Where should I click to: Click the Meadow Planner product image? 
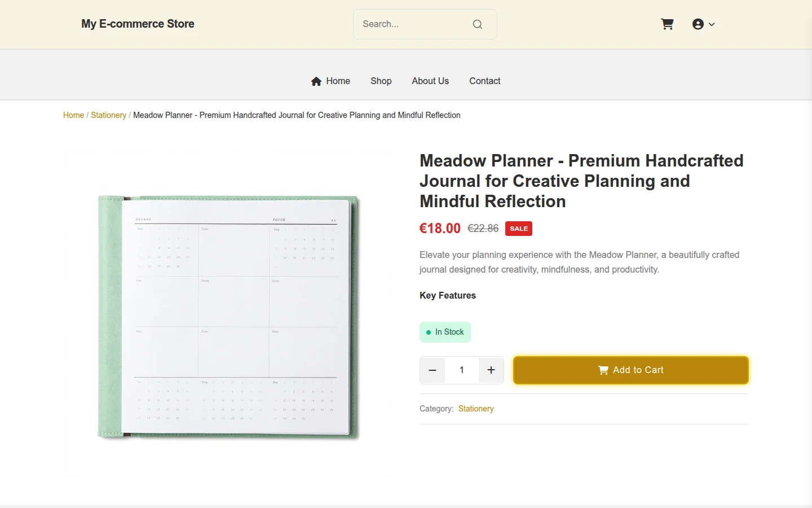coord(228,317)
